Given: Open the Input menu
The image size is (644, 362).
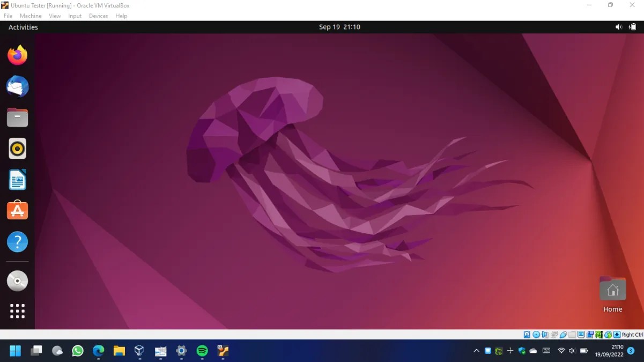Looking at the screenshot, I should point(75,16).
